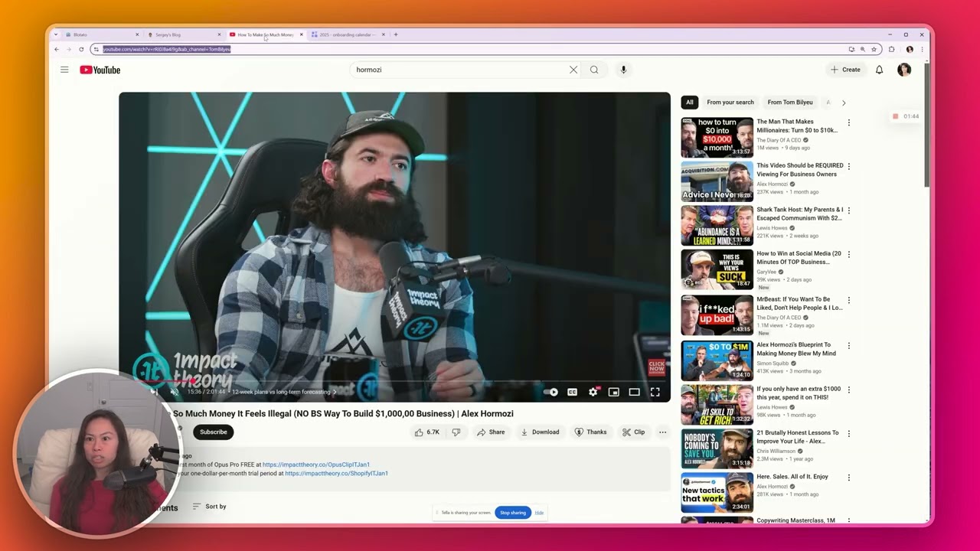The image size is (980, 551).
Task: Open options for Shark Tank Host video
Action: click(x=848, y=210)
